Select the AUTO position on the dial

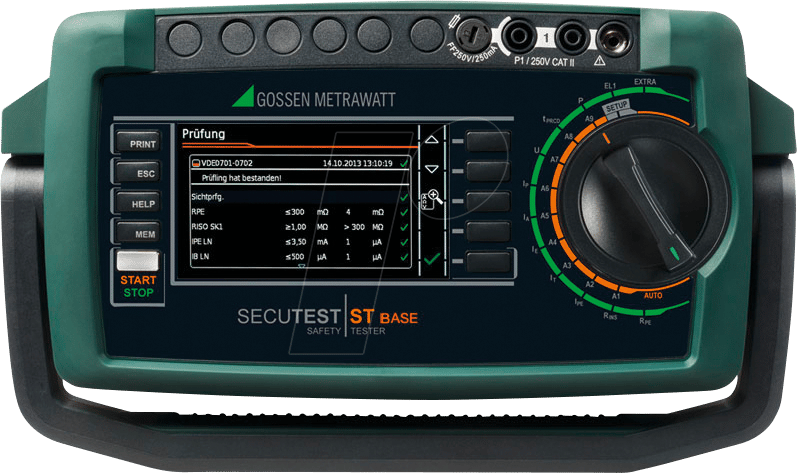653,295
